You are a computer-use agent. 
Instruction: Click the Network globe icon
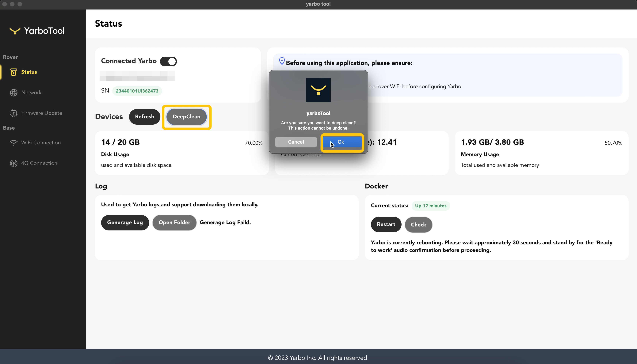pyautogui.click(x=13, y=93)
